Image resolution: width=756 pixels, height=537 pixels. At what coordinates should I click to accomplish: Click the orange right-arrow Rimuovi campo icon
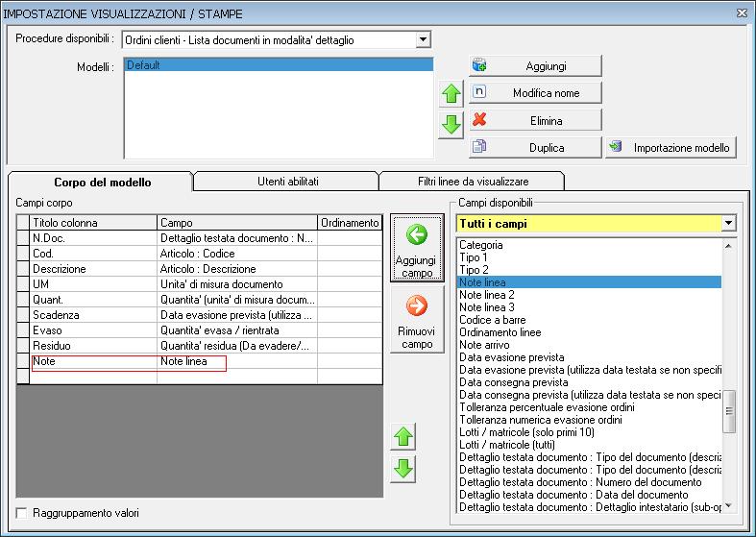pyautogui.click(x=417, y=306)
